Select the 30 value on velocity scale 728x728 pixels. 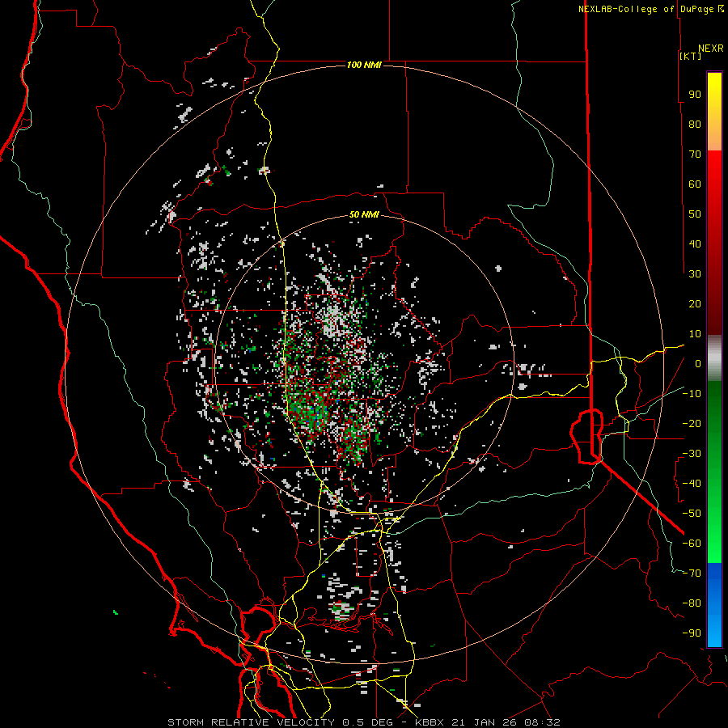695,274
